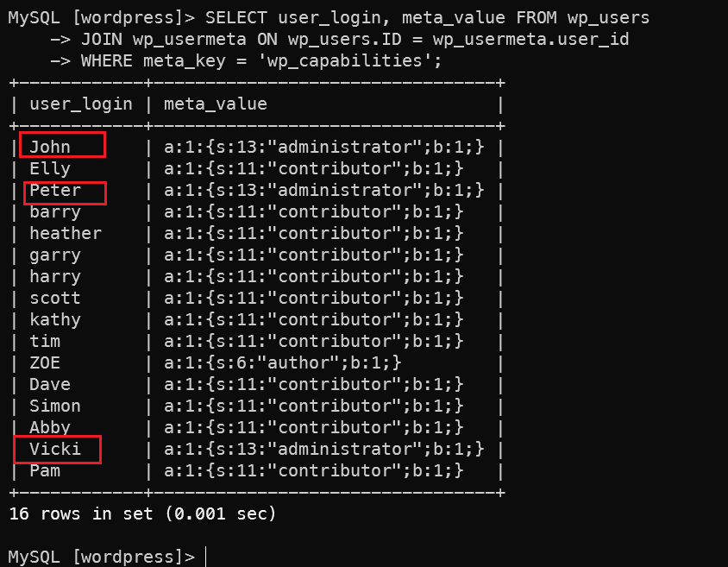Click the John username in results
This screenshot has height=567, width=728.
click(x=50, y=148)
